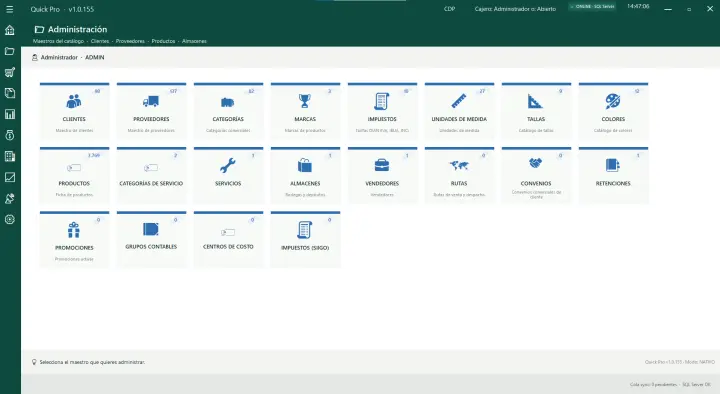Screen dimensions: 720x394
Task: Open the folder icon in the left sidebar
Action: [10, 51]
